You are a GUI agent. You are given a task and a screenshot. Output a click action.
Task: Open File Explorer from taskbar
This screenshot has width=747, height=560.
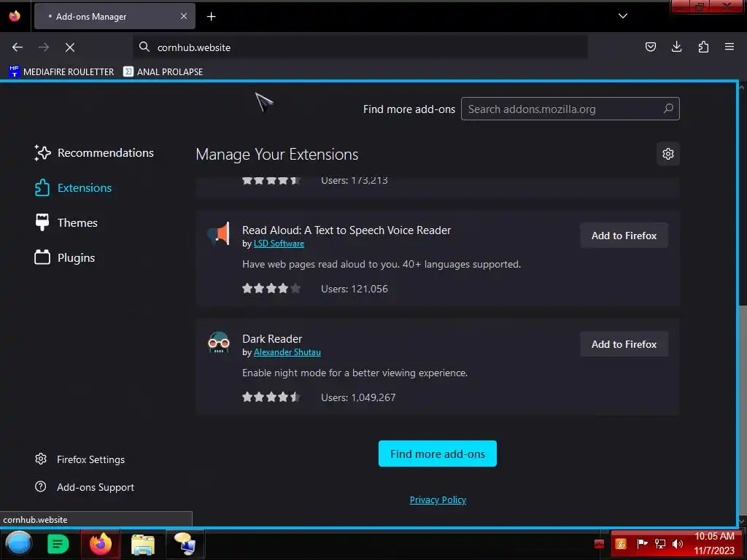[x=143, y=545]
